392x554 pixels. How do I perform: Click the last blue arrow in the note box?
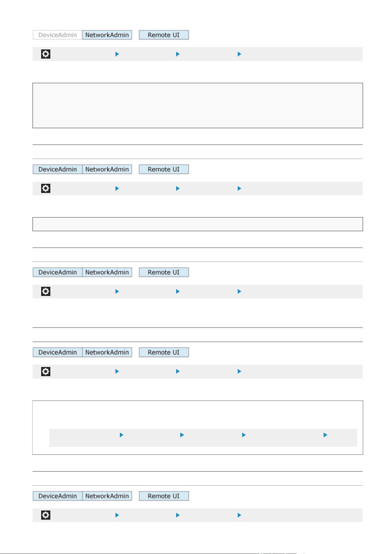325,435
